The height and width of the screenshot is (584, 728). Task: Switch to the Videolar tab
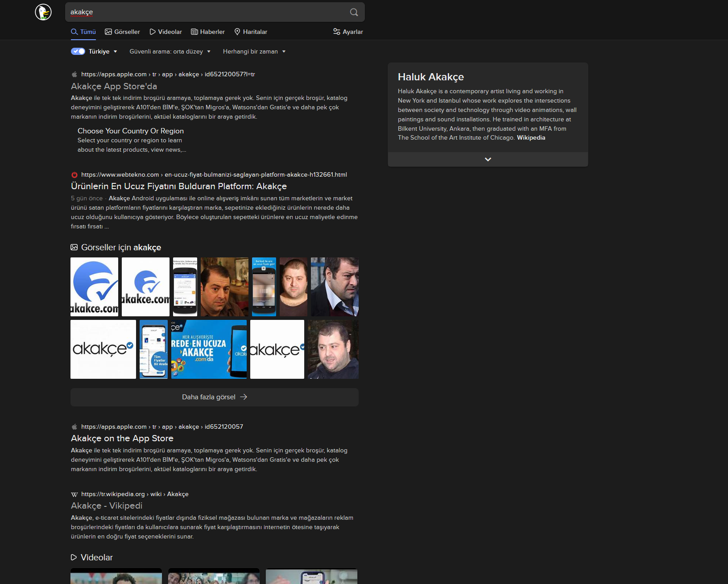(165, 32)
